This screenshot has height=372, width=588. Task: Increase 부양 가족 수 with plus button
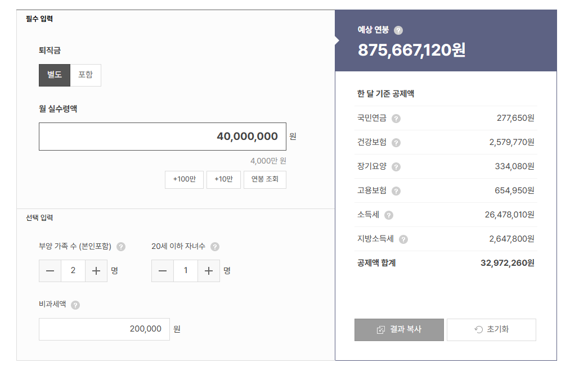96,271
